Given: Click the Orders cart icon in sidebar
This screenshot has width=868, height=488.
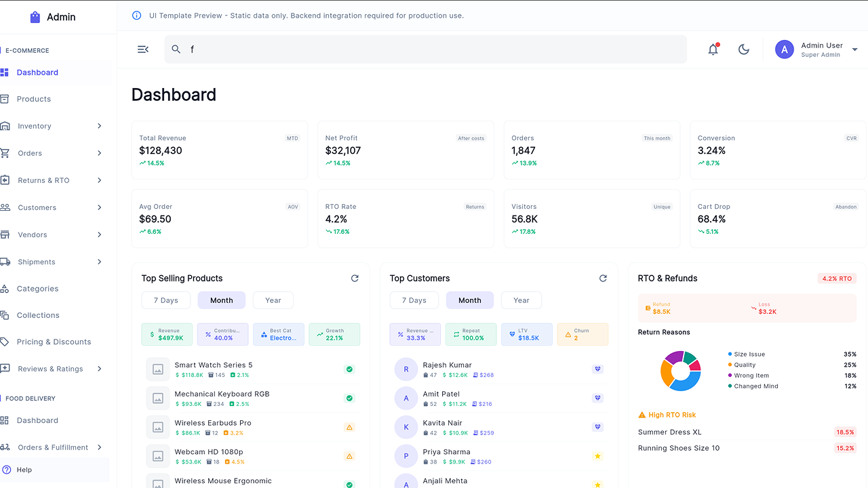Looking at the screenshot, I should [x=5, y=153].
